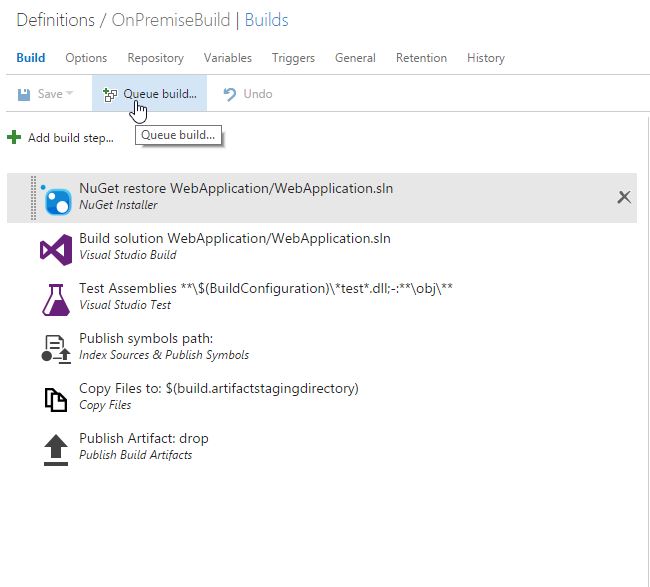
Task: Click the 'Copy Files' subtitle
Action: point(105,405)
